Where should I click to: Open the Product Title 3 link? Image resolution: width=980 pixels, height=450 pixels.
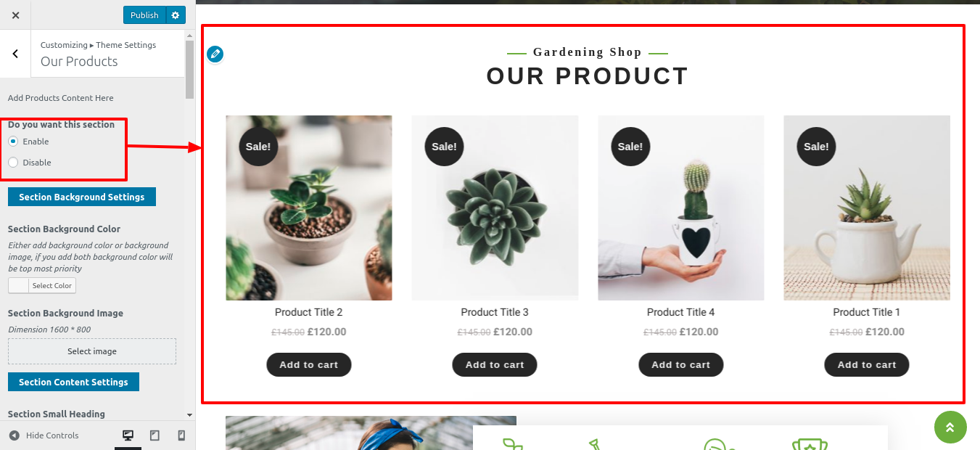495,312
